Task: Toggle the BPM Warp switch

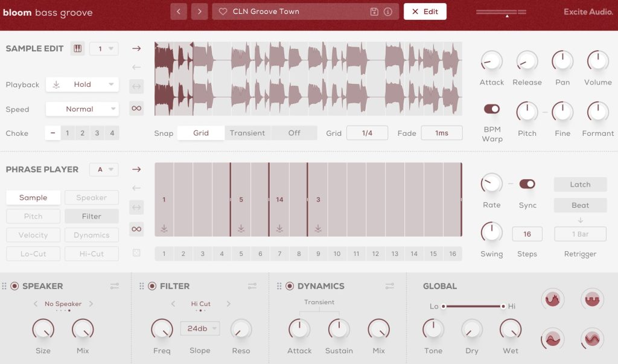Action: pos(492,109)
